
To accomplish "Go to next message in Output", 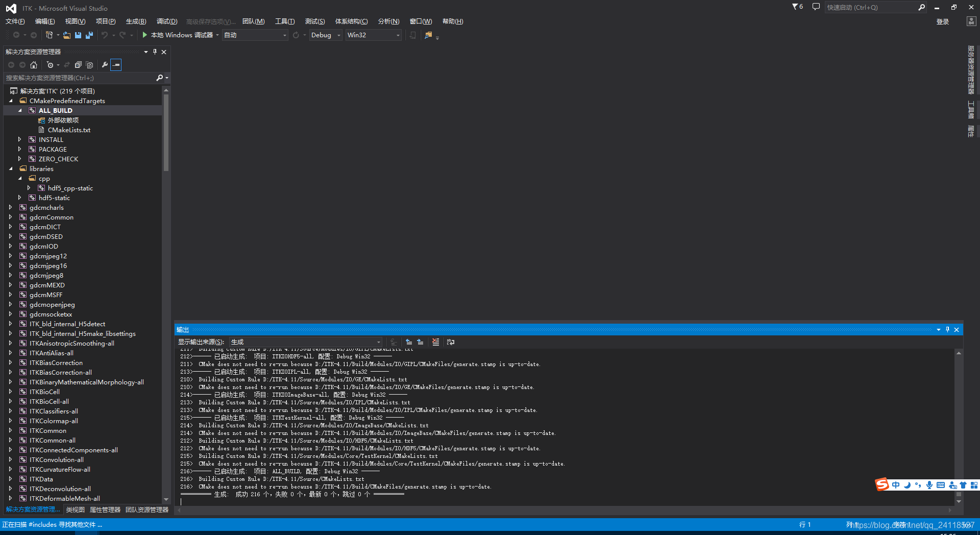I will [420, 342].
